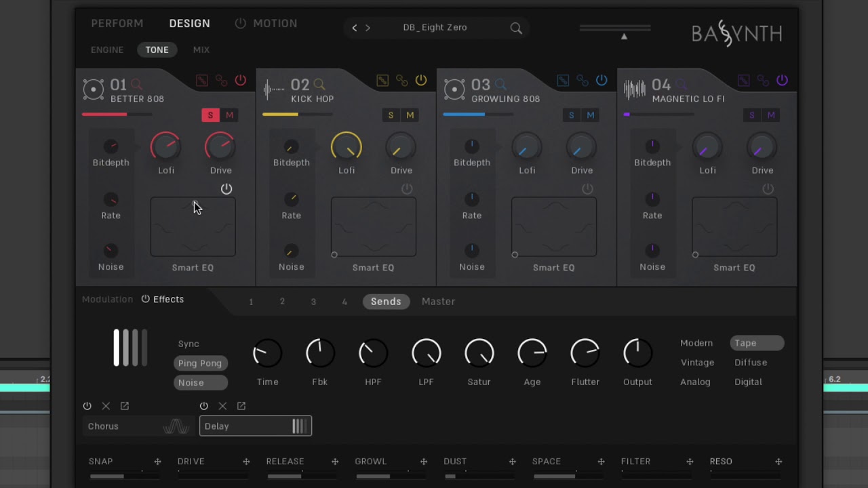868x488 pixels.
Task: Toggle the MOTION power icon
Action: (x=240, y=23)
